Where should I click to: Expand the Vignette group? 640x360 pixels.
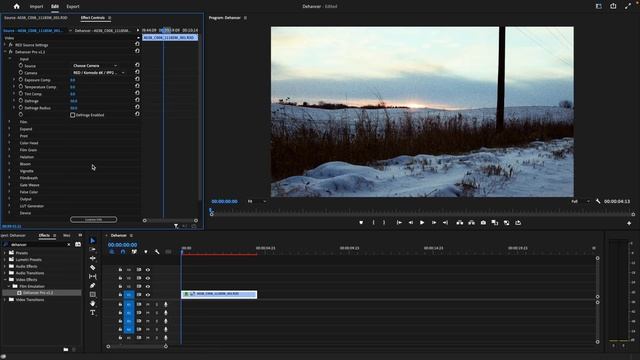coord(9,171)
